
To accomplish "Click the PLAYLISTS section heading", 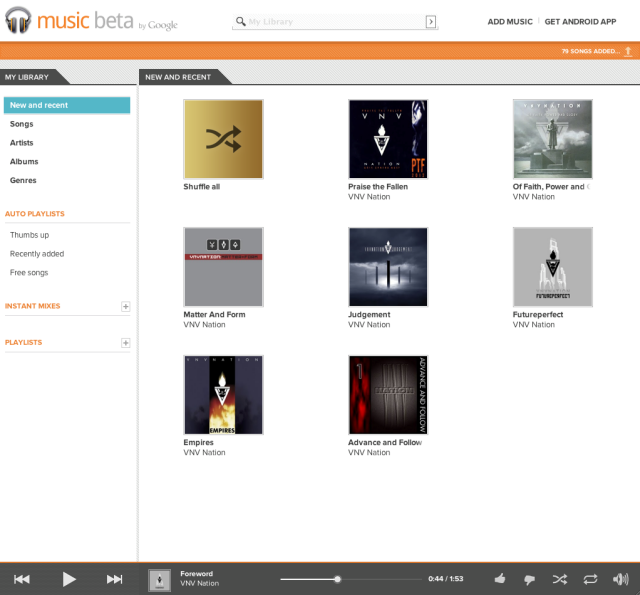I will click(23, 342).
